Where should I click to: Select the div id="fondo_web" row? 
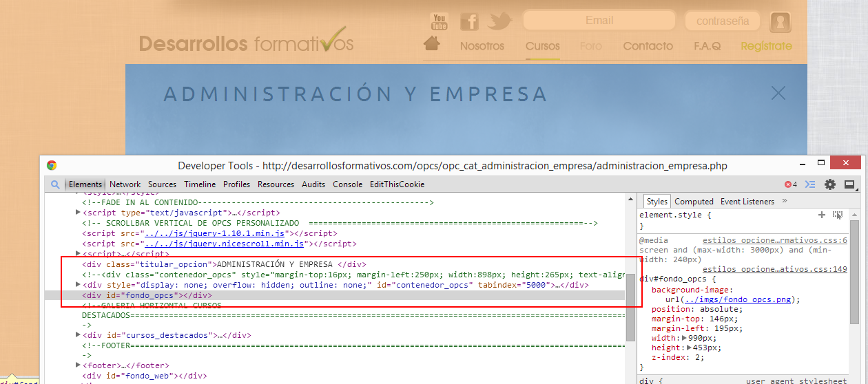[335, 376]
